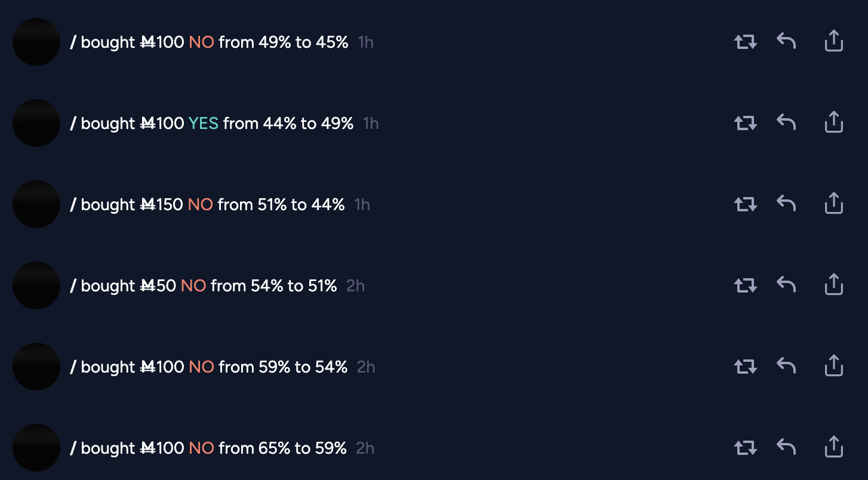The width and height of the screenshot is (868, 480).
Task: Reply to the 49% to 45% bet
Action: pyautogui.click(x=786, y=41)
